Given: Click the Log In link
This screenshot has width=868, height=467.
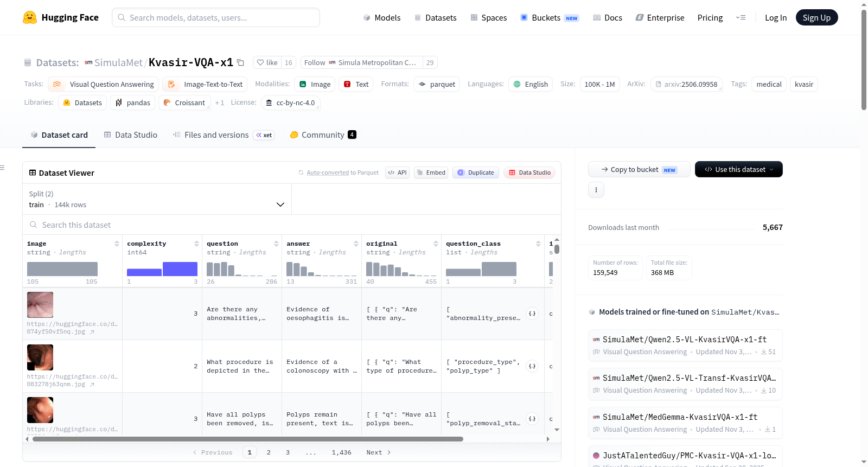Looking at the screenshot, I should 776,17.
